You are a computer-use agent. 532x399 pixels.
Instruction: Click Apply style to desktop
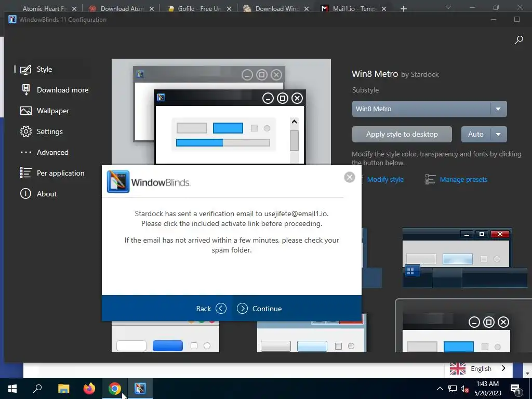(402, 135)
